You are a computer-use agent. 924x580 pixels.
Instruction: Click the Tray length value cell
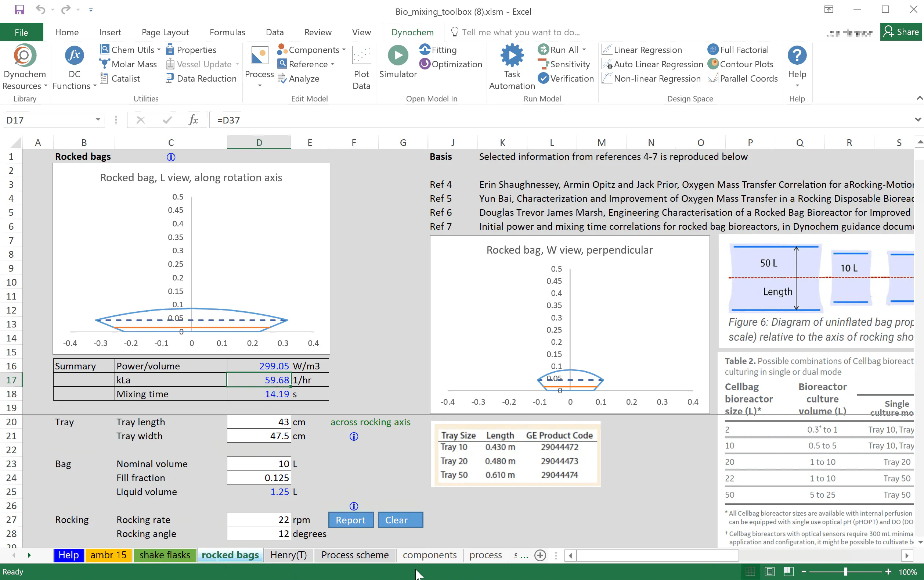tap(259, 422)
